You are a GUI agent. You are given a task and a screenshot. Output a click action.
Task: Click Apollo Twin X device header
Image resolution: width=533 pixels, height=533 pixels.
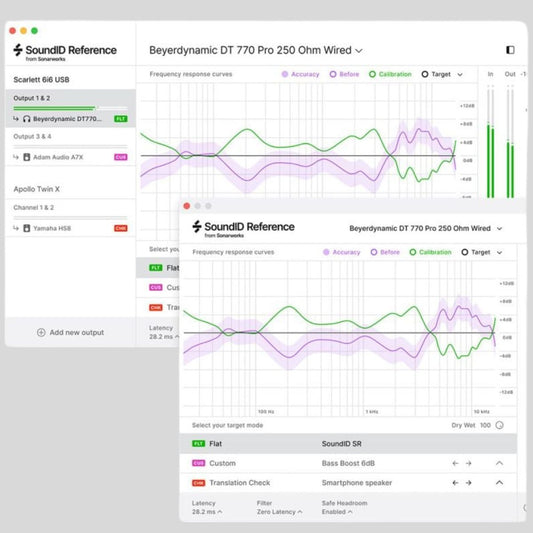pos(36,189)
